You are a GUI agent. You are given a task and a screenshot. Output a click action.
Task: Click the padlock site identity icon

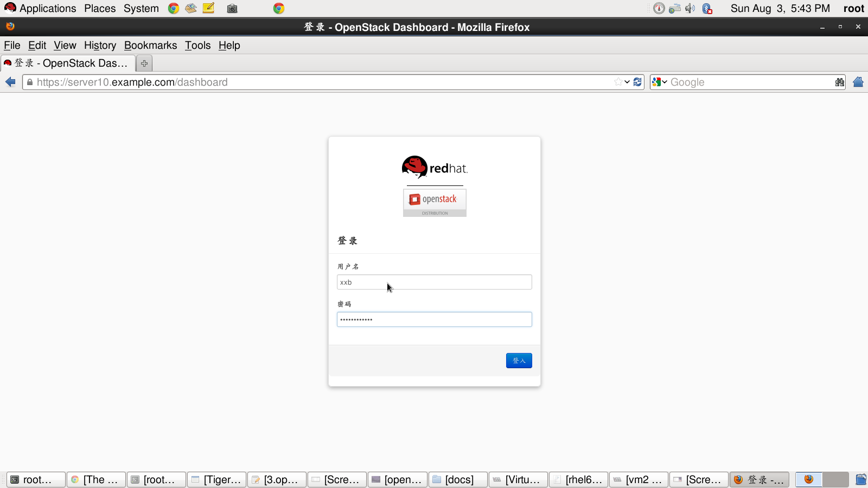(x=30, y=82)
